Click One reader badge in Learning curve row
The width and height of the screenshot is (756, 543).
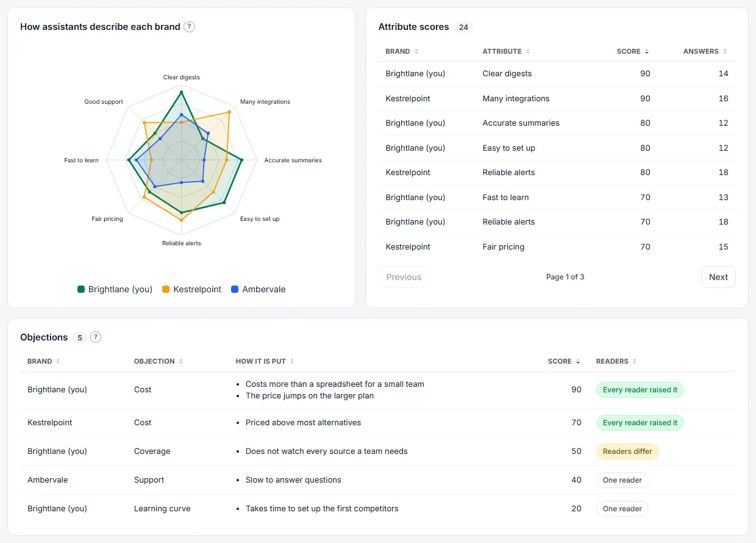(x=622, y=509)
